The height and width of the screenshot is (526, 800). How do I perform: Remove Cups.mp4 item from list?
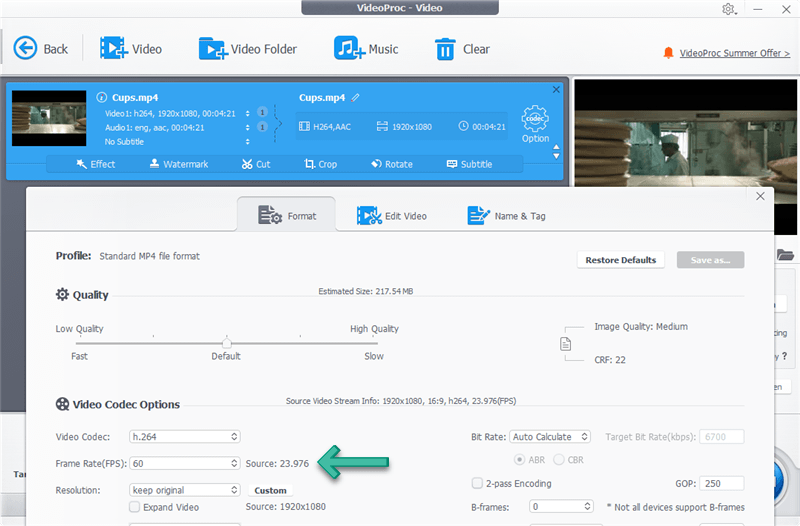[x=556, y=89]
